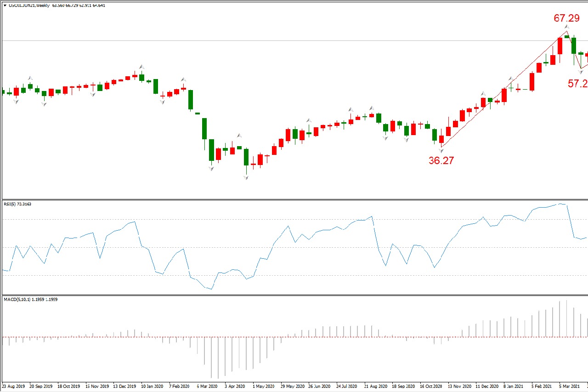588x392 pixels.
Task: Select the 36.27 price label
Action: click(441, 160)
